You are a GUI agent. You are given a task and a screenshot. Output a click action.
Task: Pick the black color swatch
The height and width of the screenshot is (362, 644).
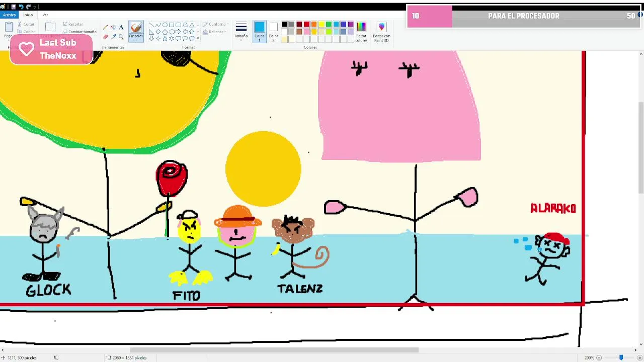tap(284, 24)
